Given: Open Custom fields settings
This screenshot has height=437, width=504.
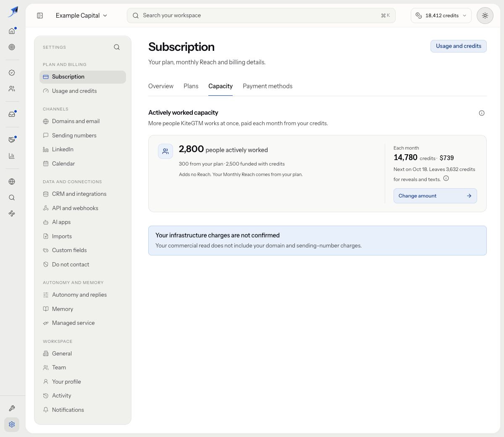Looking at the screenshot, I should click(x=83, y=250).
